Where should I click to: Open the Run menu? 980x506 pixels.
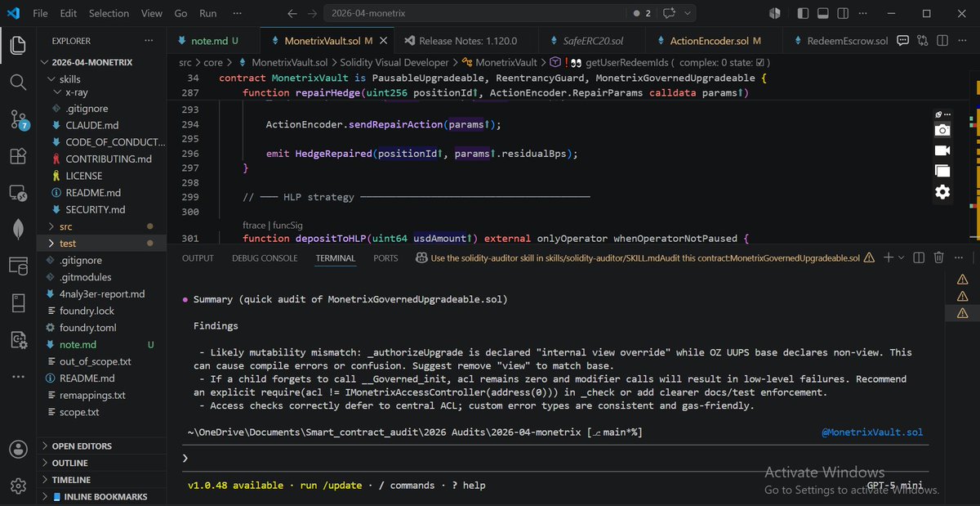pos(208,13)
